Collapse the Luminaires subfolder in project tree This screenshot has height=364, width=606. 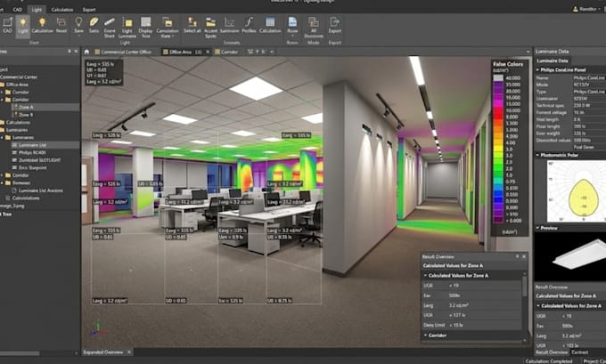point(2,137)
